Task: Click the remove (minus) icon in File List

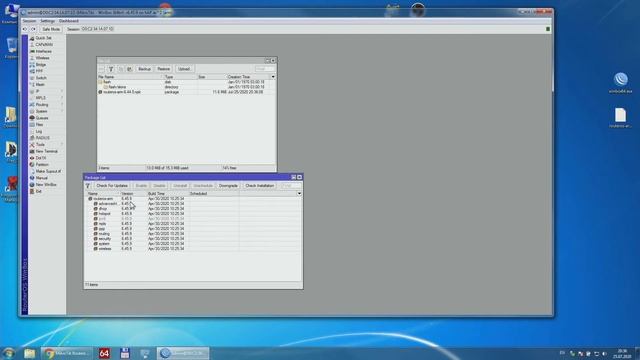Action: [x=102, y=69]
